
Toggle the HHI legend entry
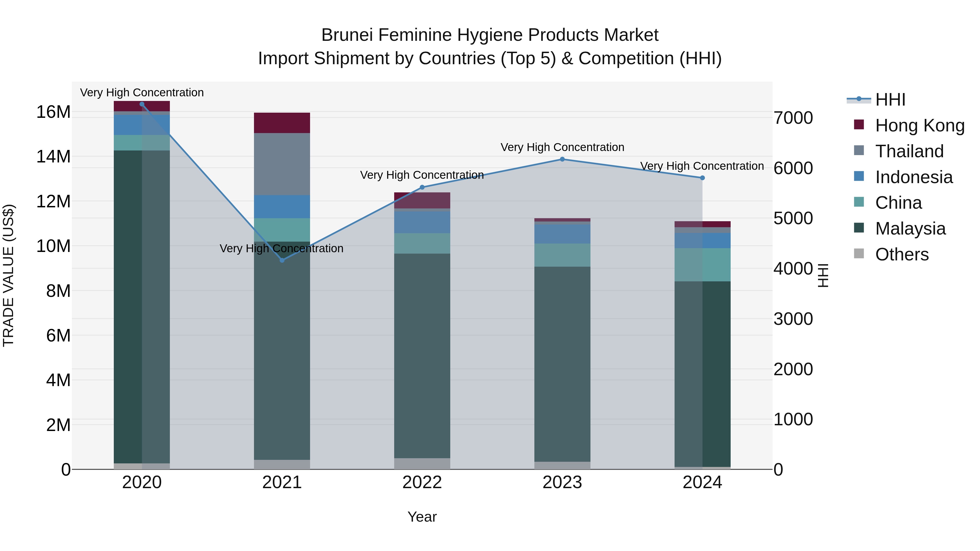(x=876, y=100)
